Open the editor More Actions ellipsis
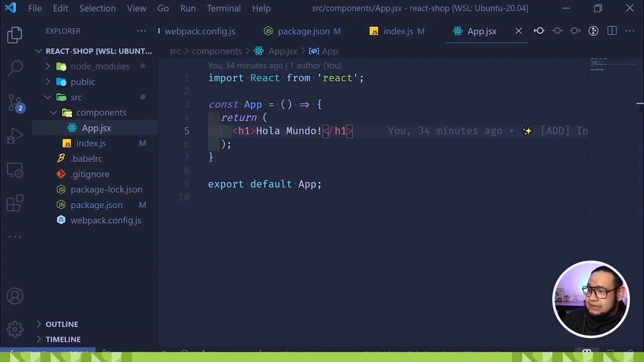 tap(630, 31)
